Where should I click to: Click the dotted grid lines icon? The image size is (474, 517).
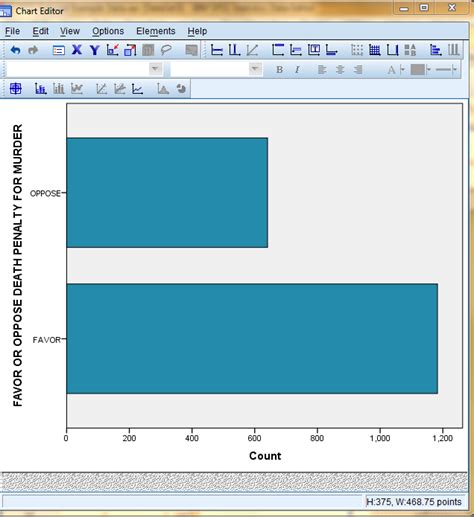click(357, 50)
